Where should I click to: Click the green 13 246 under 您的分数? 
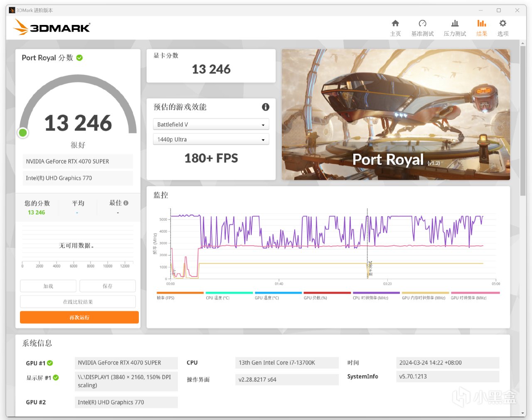click(x=37, y=212)
